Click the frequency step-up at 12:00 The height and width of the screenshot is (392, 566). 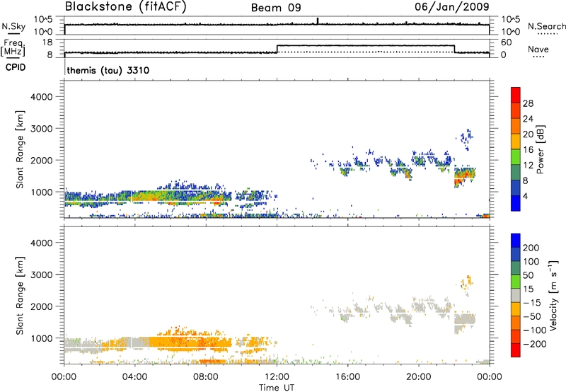click(277, 49)
